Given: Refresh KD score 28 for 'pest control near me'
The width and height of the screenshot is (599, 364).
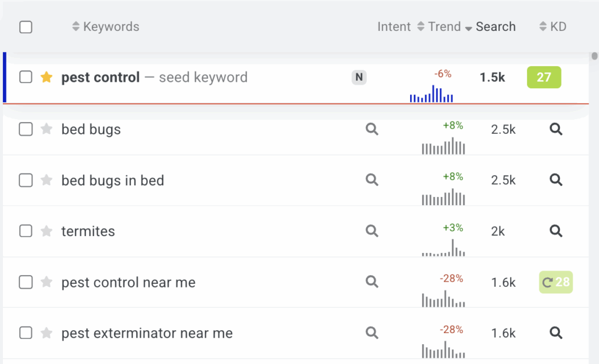Looking at the screenshot, I should [548, 283].
